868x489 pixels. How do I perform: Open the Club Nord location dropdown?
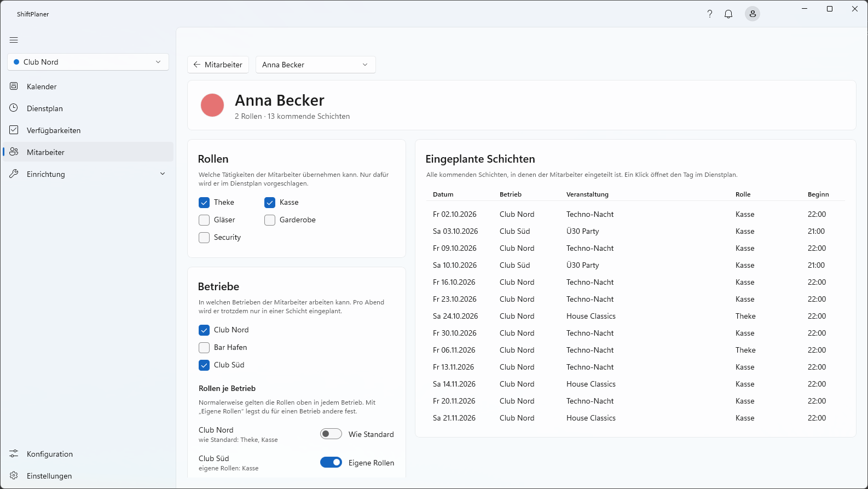88,62
